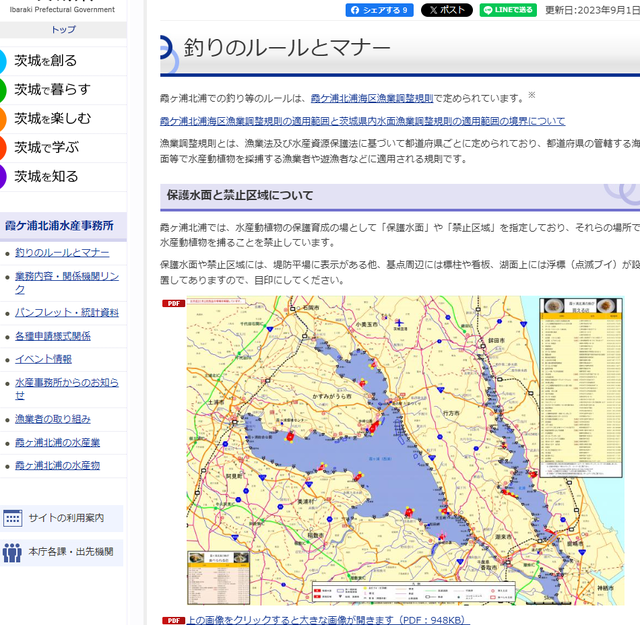Click the Lake Kasumigaura map image
This screenshot has height=625, width=640.
[390, 450]
